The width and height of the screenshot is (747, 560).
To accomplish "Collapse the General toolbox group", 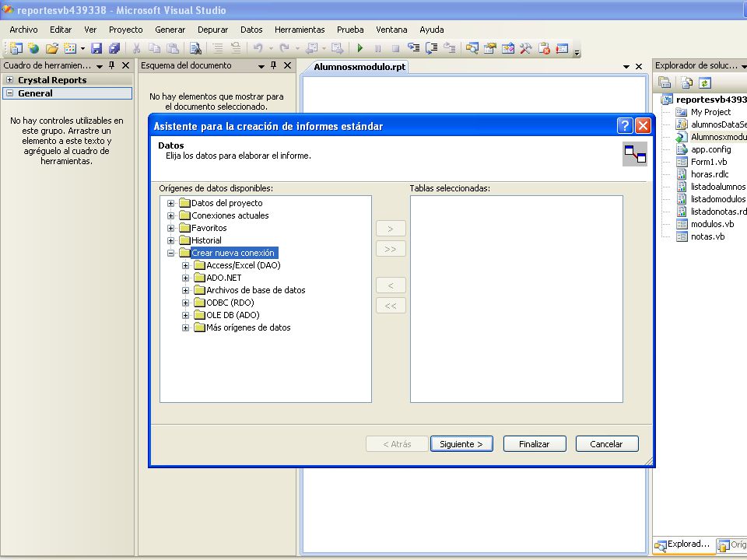I will (x=9, y=93).
